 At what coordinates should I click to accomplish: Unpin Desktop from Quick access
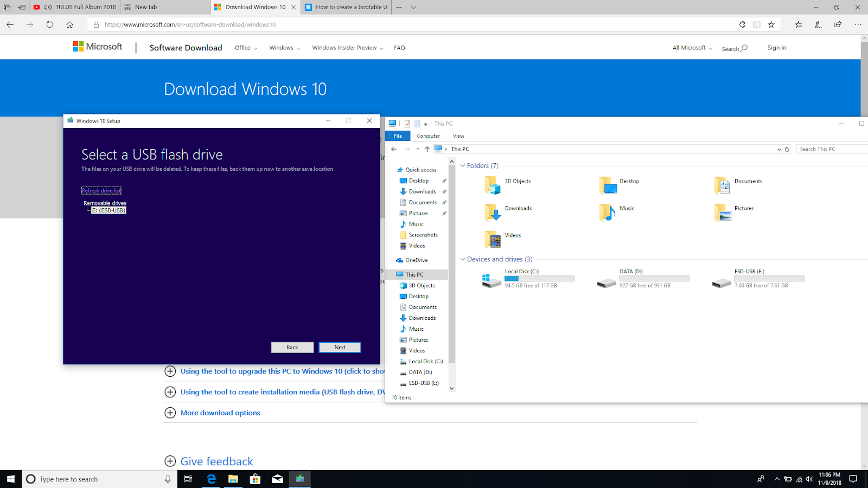[x=444, y=181]
